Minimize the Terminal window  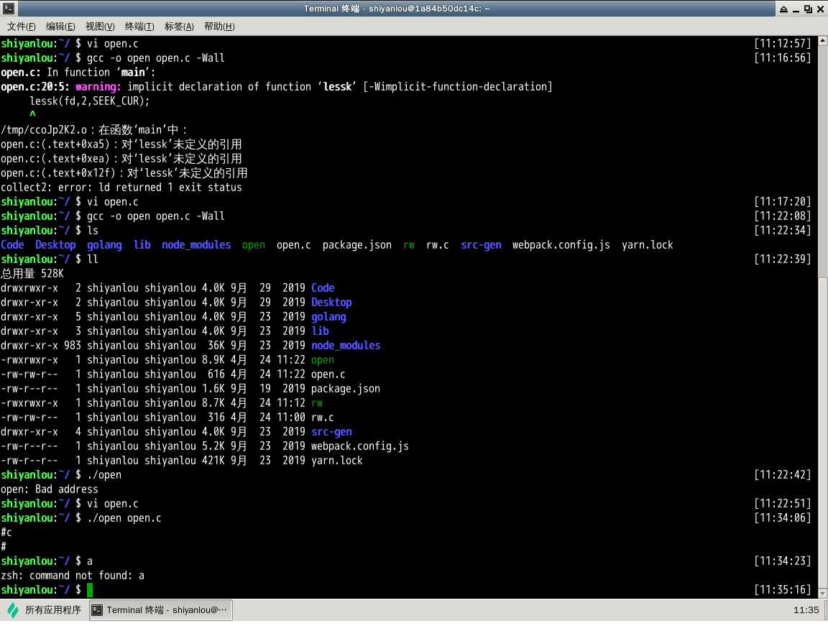[x=796, y=9]
